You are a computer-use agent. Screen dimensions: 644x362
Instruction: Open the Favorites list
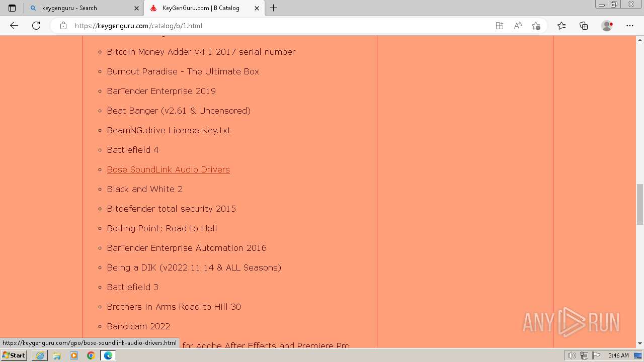(x=561, y=26)
